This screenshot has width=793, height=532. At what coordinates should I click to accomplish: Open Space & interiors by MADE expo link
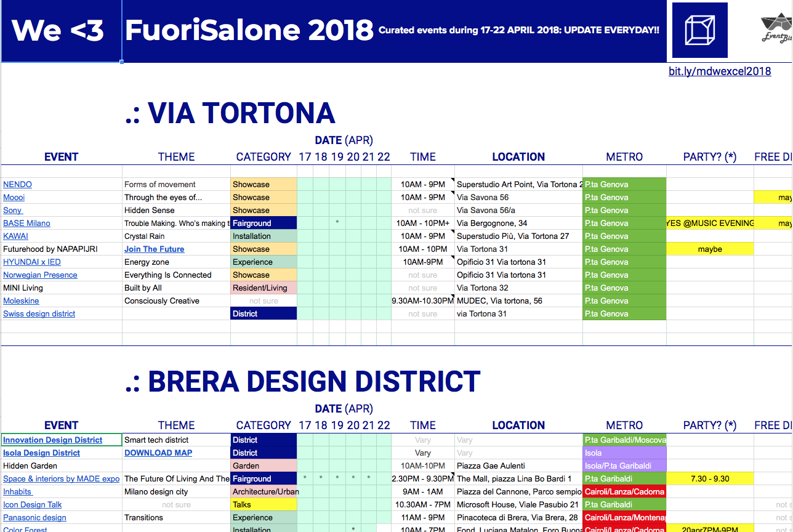pyautogui.click(x=61, y=478)
